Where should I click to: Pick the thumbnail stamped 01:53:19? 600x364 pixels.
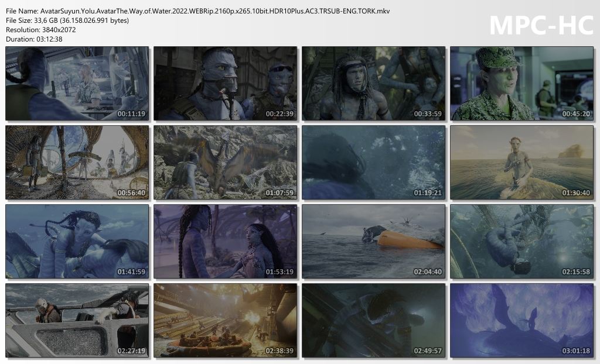(226, 242)
